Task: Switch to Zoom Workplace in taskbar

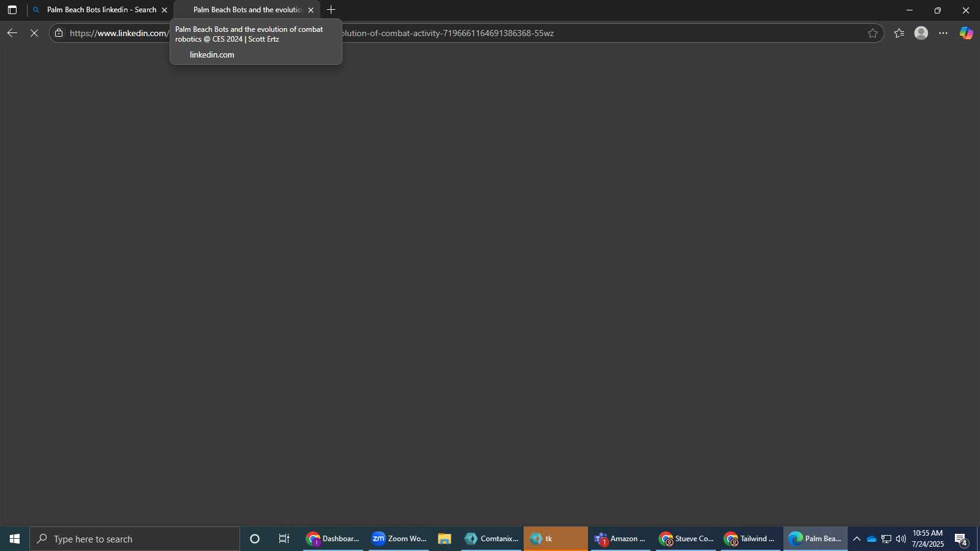Action: pyautogui.click(x=399, y=539)
